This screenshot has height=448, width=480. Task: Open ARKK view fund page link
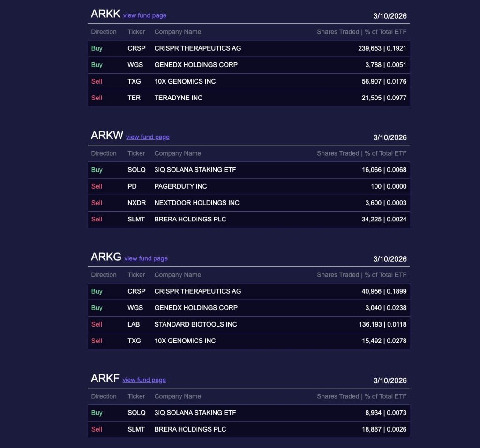pos(145,15)
